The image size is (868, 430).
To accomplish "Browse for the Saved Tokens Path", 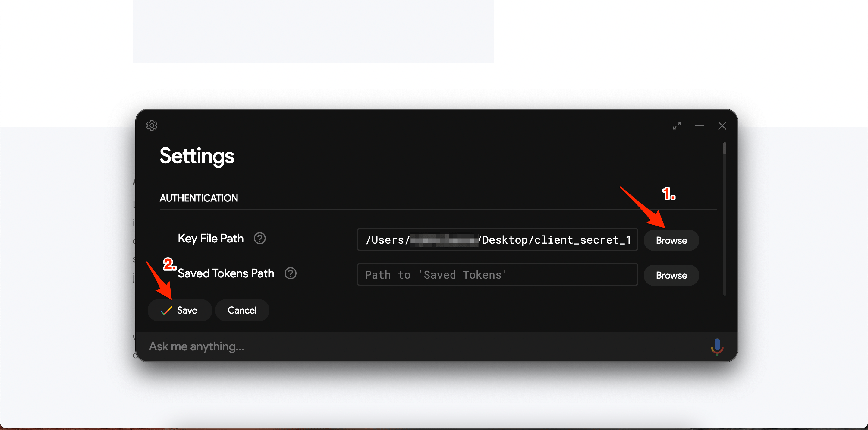I will point(671,275).
